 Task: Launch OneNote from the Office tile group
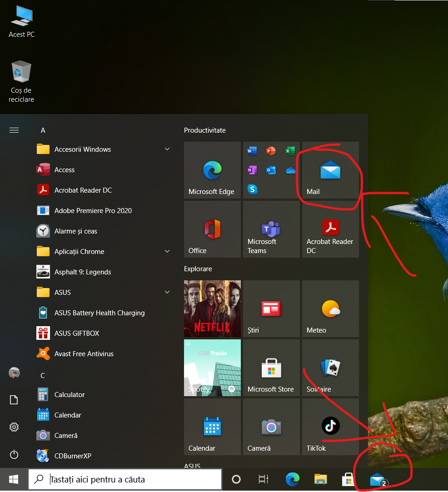click(x=252, y=170)
